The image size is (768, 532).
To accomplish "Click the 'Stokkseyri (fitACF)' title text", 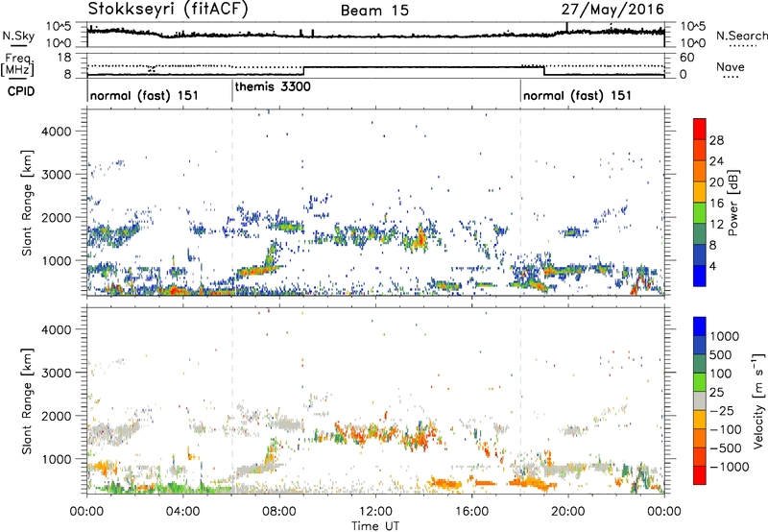I will tap(168, 9).
